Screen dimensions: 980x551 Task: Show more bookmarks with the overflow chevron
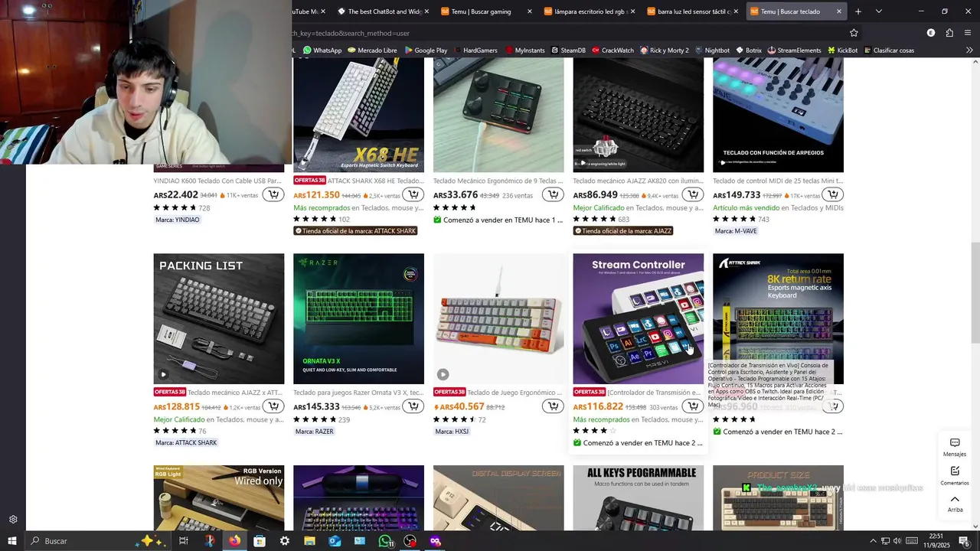(969, 51)
